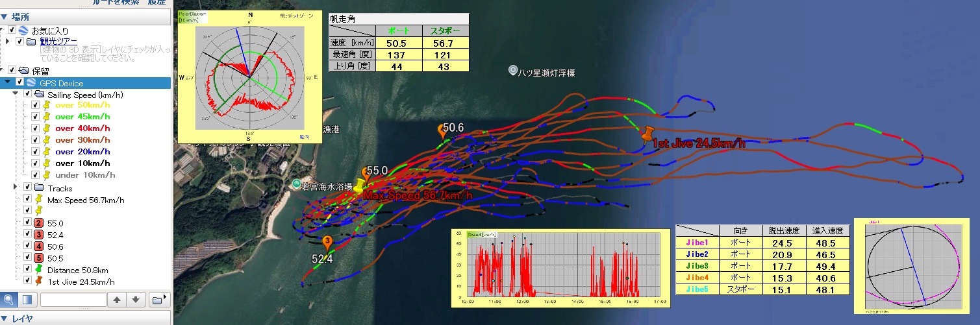This screenshot has height=325, width=980.
Task: Toggle the 'under 10km/h' checkbox
Action: (36, 175)
